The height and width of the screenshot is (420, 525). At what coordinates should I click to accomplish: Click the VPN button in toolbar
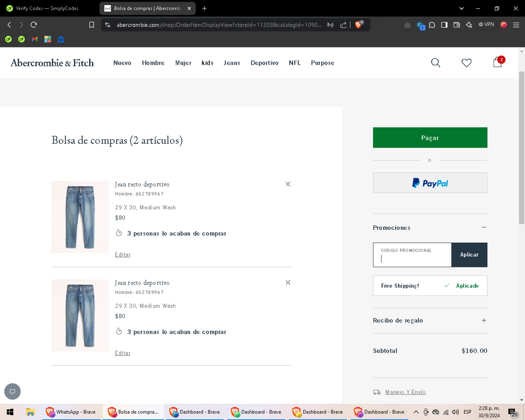tap(486, 24)
